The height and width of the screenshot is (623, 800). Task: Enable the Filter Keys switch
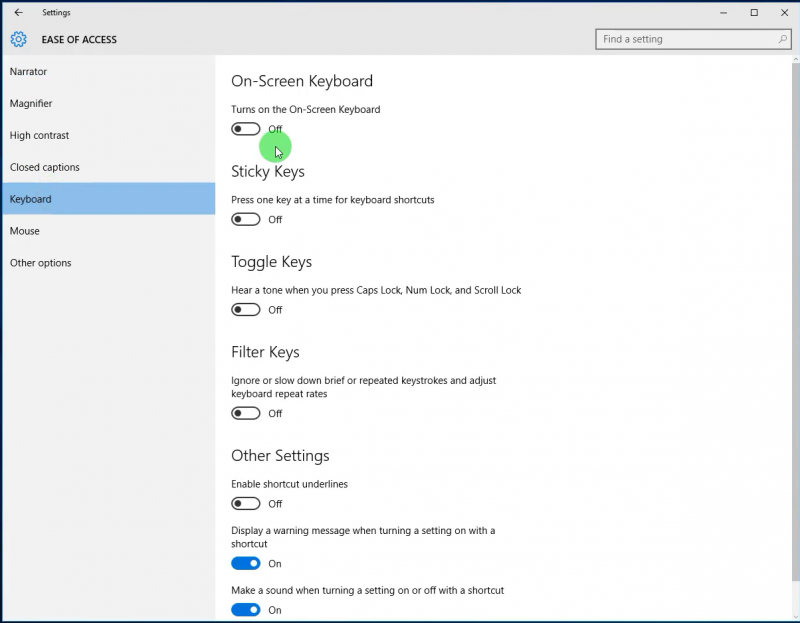246,413
